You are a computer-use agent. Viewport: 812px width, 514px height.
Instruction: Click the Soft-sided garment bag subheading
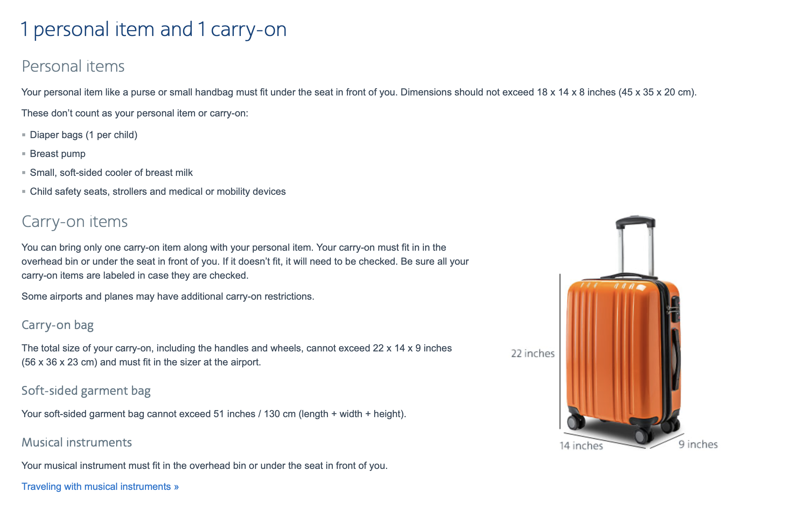86,391
